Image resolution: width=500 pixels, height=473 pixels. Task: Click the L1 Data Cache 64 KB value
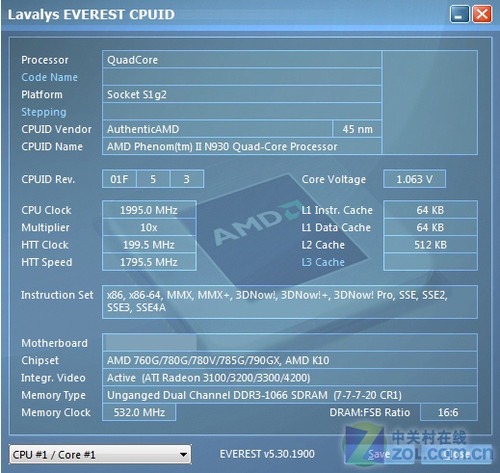click(430, 227)
